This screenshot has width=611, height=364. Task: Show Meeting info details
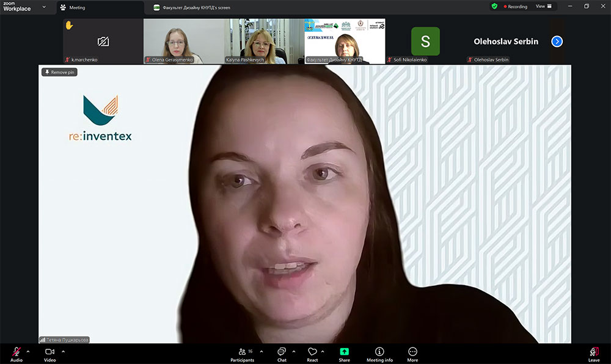point(379,354)
